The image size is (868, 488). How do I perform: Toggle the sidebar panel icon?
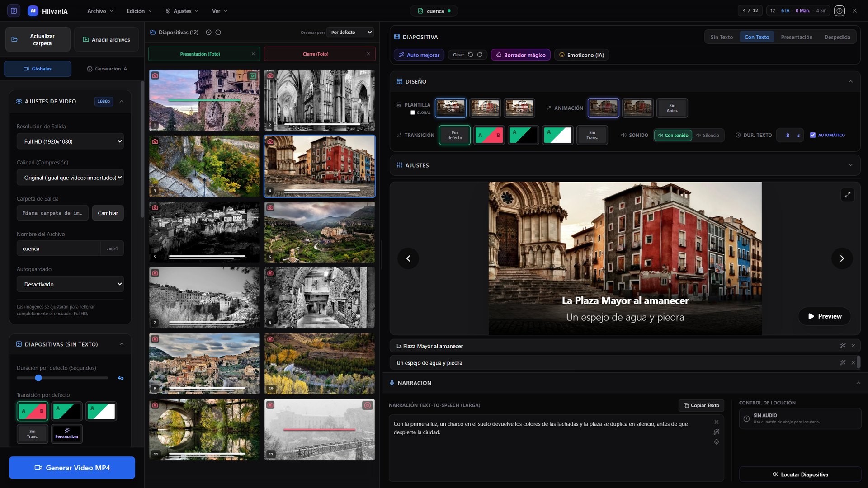(x=14, y=10)
